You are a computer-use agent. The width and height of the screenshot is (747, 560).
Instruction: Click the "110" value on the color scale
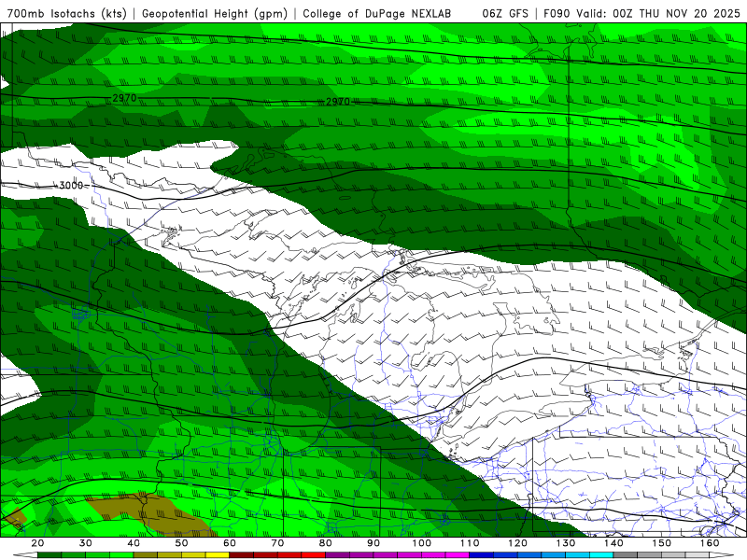[470, 543]
